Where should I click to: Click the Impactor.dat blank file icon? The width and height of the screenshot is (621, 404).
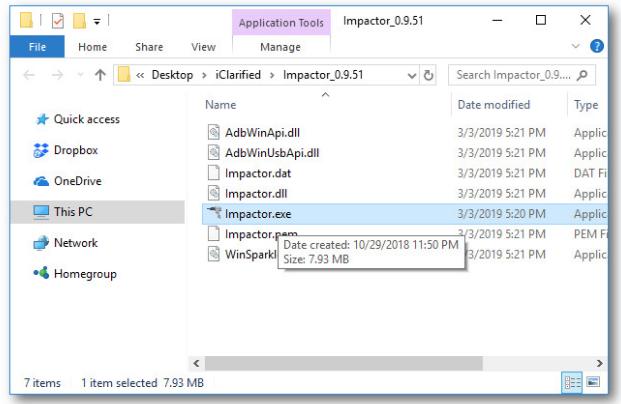coord(214,173)
